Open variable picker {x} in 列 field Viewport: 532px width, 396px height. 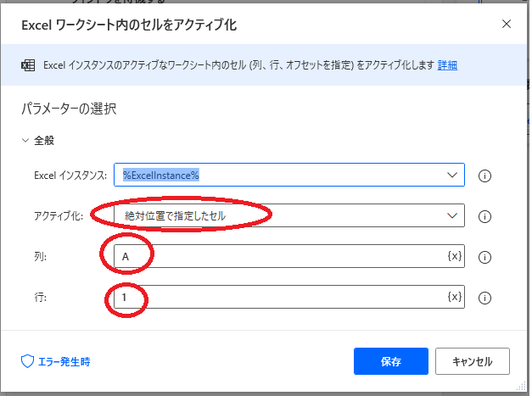point(454,256)
